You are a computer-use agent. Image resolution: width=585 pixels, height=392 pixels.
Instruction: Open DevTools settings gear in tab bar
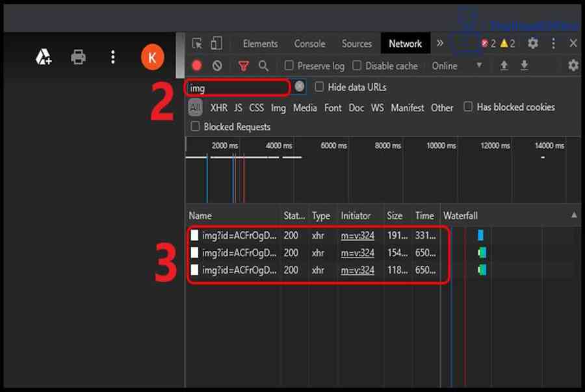pyautogui.click(x=532, y=44)
